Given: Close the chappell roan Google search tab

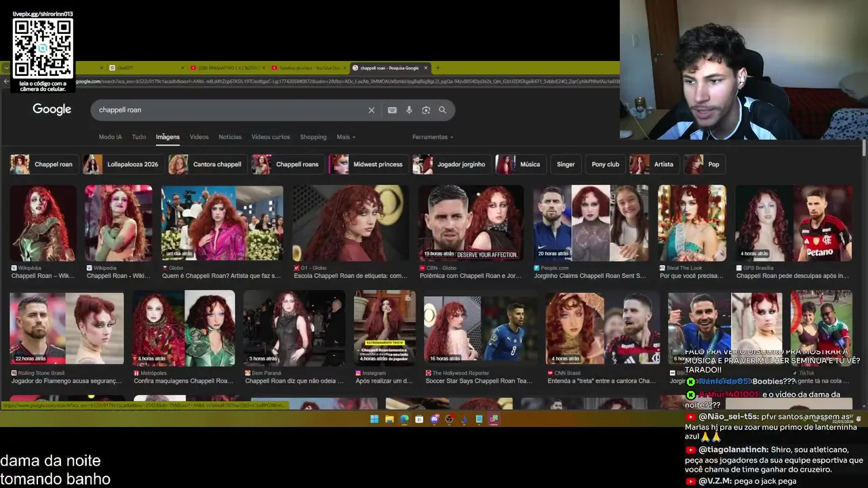Looking at the screenshot, I should point(426,68).
